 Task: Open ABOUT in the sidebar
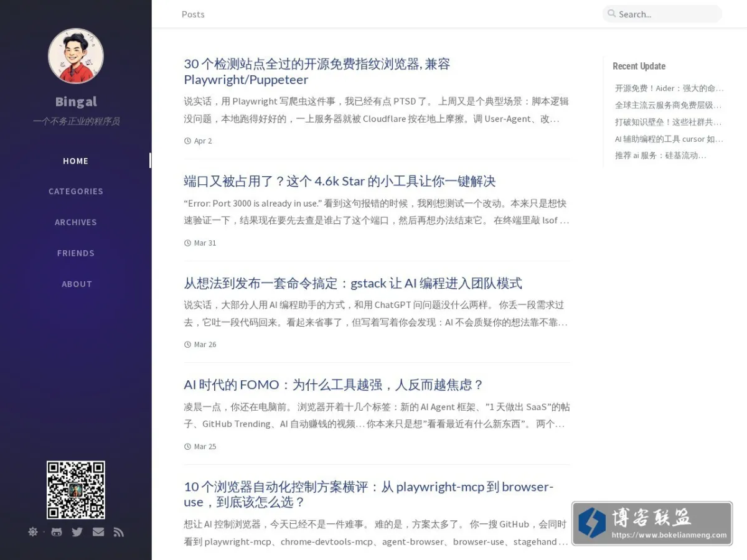point(77,284)
